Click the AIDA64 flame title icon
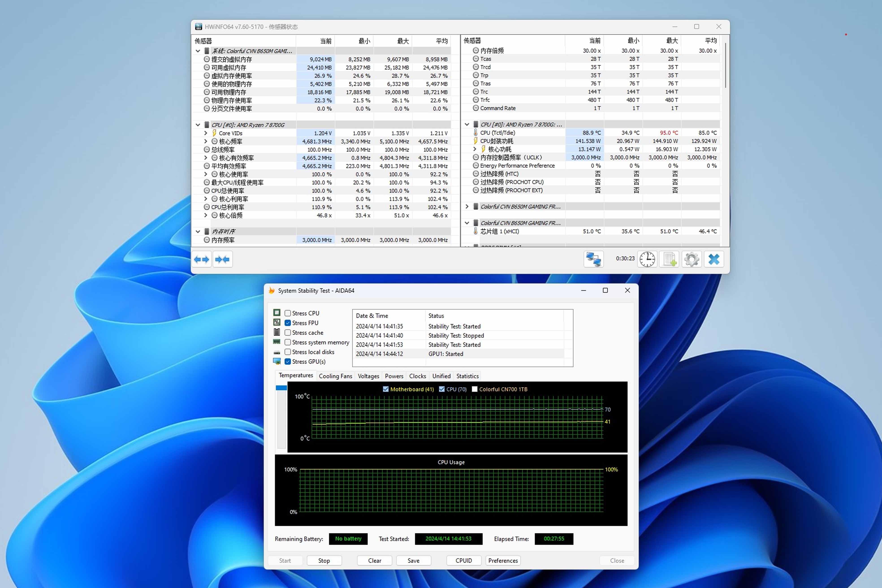The image size is (882, 588). coord(272,291)
